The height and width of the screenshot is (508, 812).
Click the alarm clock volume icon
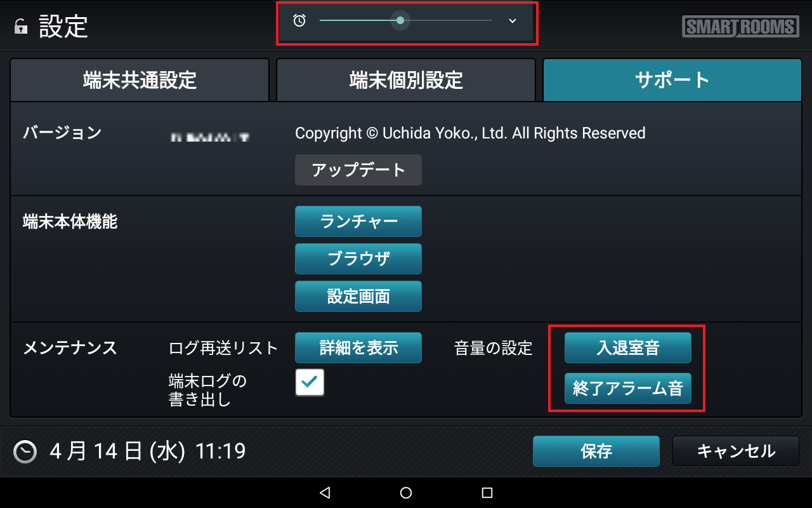tap(299, 20)
